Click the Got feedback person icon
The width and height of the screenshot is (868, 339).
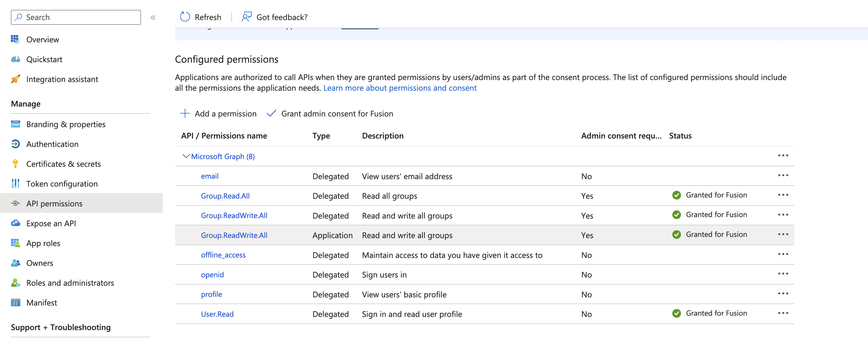click(x=247, y=17)
